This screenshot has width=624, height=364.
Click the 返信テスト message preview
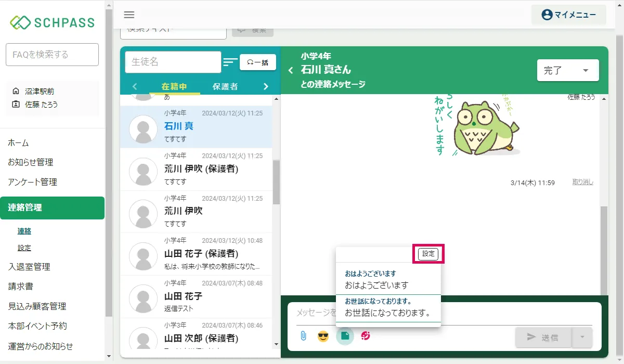point(179,308)
